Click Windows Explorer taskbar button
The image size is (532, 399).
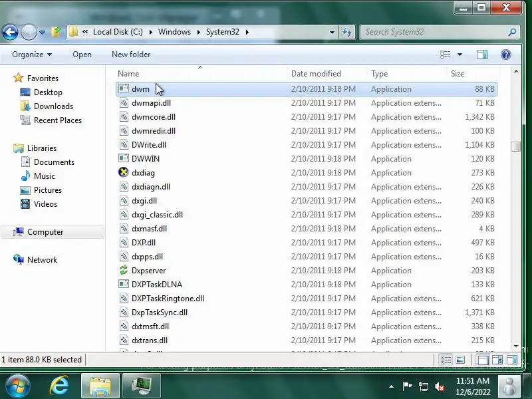point(100,386)
